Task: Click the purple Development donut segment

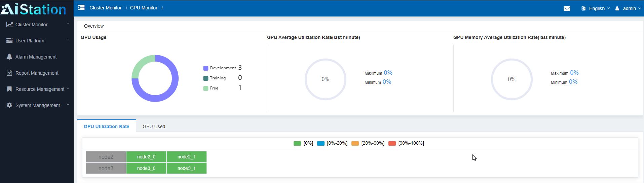Action: (x=170, y=93)
